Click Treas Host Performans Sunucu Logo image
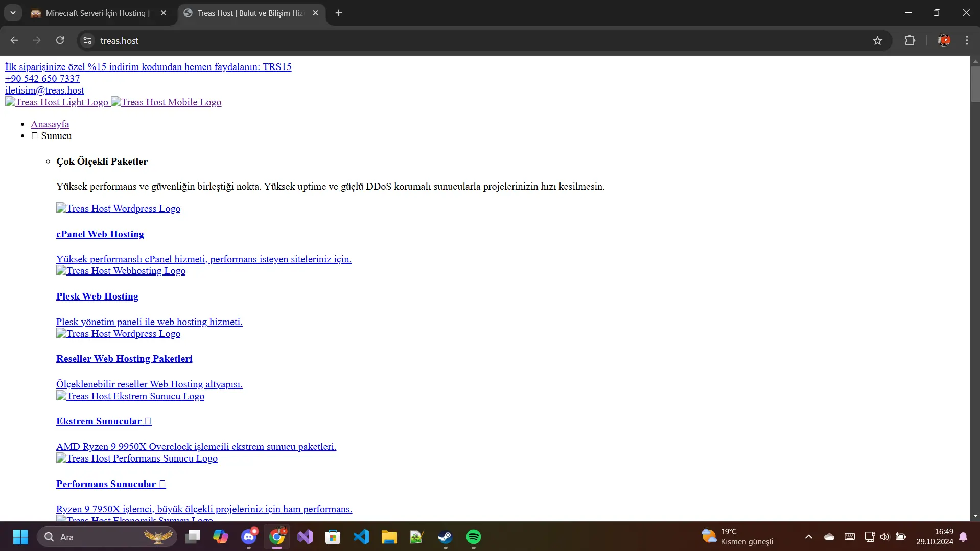Image resolution: width=980 pixels, height=551 pixels. (x=137, y=458)
